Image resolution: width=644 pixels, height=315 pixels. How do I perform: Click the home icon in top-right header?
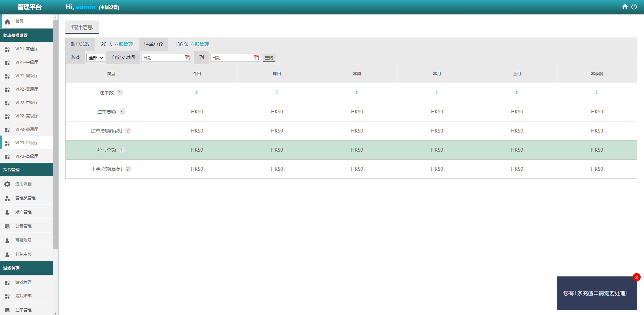click(x=625, y=7)
